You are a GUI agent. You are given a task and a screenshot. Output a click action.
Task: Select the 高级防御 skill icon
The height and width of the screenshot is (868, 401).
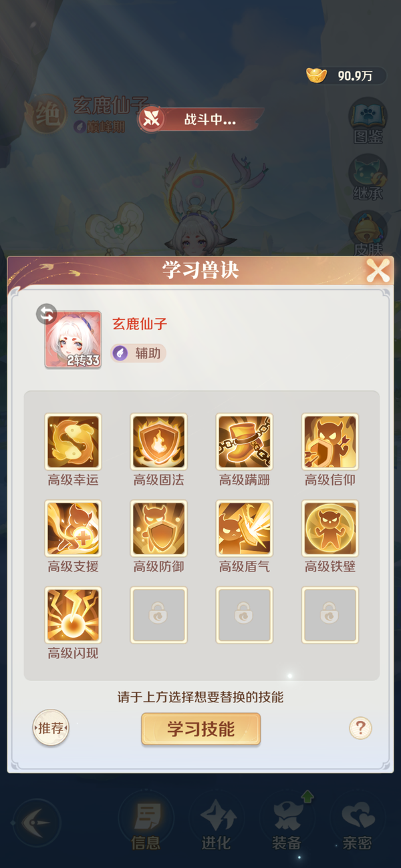(x=158, y=528)
